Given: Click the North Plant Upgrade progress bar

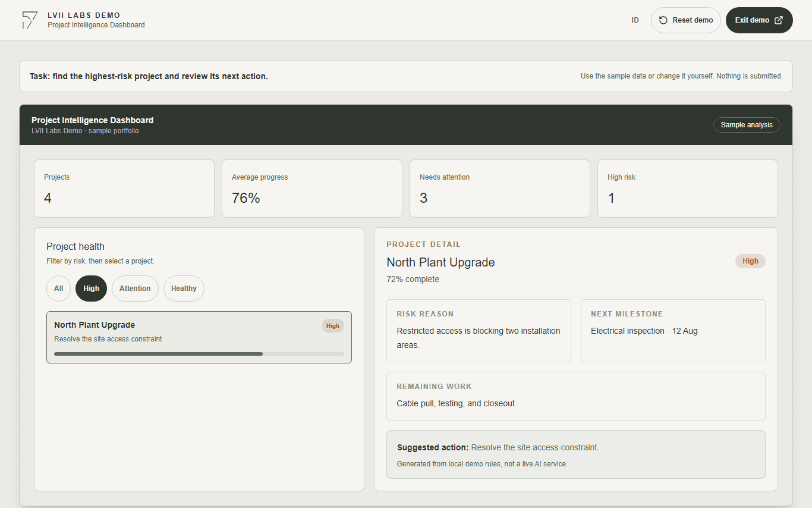Looking at the screenshot, I should (199, 354).
